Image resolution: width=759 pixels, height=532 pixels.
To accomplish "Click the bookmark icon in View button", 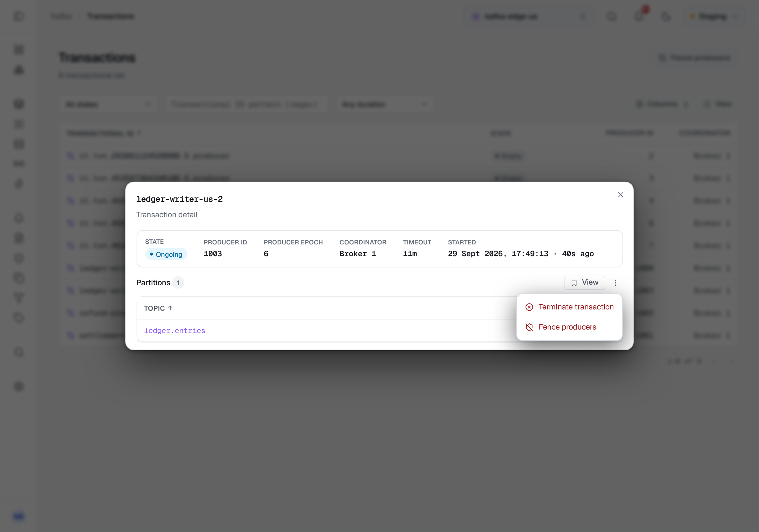I will pos(574,283).
